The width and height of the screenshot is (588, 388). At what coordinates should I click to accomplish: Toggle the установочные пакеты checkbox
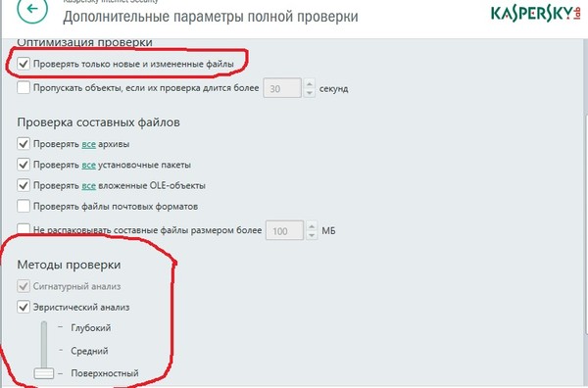(x=24, y=165)
